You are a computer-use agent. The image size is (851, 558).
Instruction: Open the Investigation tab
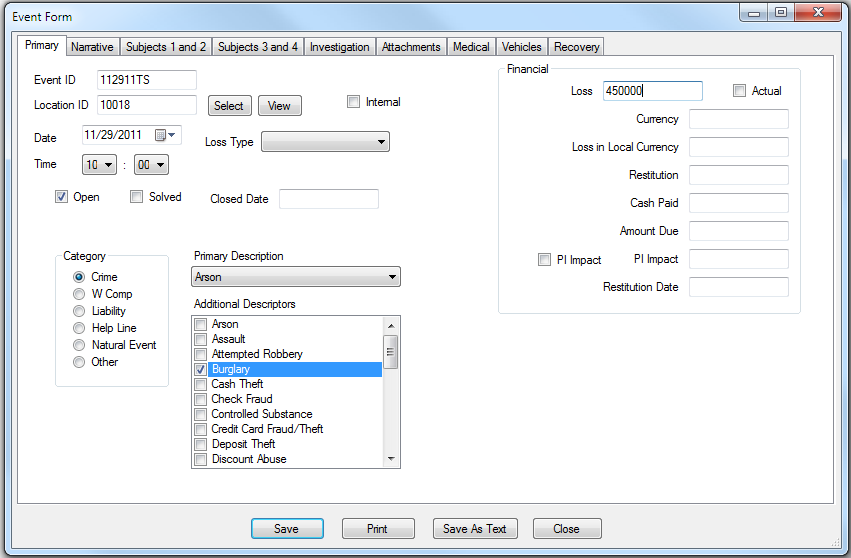pyautogui.click(x=339, y=47)
